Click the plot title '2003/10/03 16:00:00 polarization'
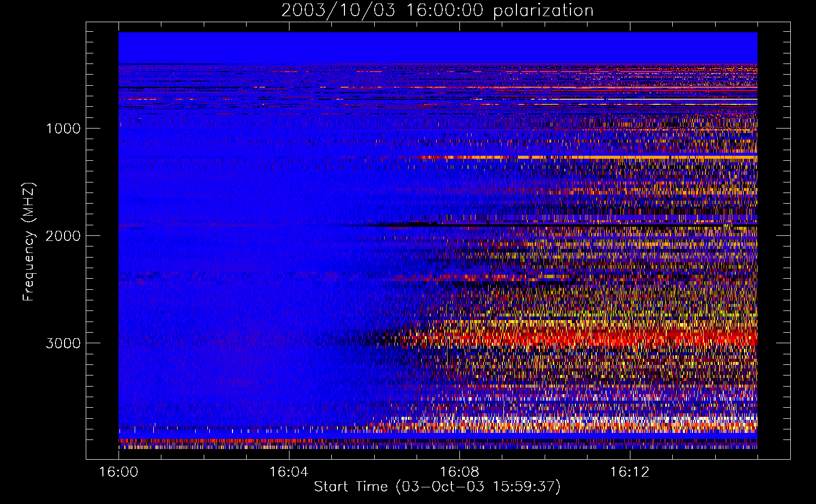Screen dimensions: 816x504 437,11
